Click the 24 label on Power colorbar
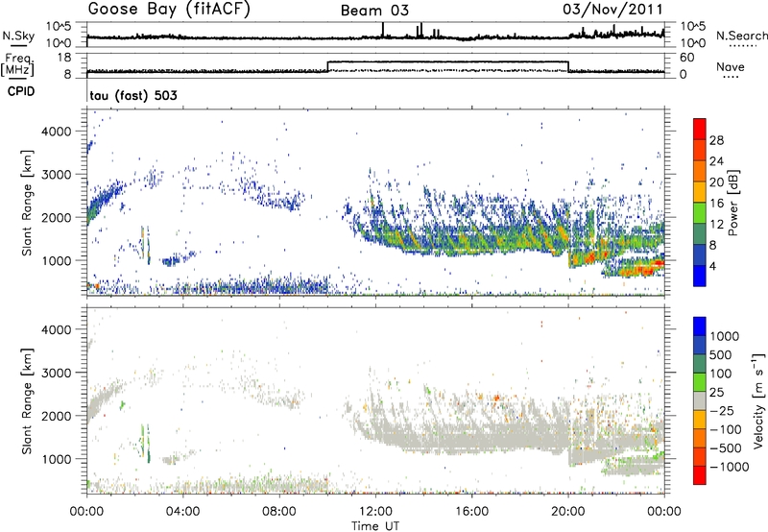 [716, 161]
